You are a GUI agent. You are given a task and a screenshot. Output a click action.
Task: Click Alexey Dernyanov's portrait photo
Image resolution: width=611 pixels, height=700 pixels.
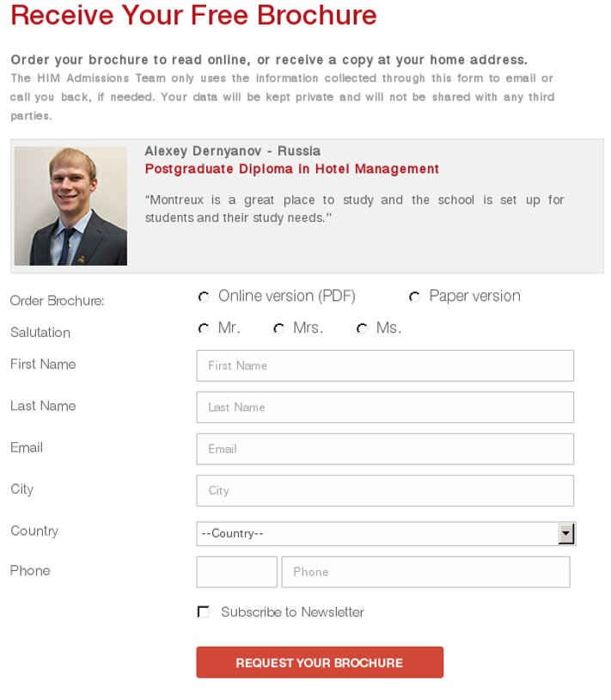pyautogui.click(x=70, y=206)
